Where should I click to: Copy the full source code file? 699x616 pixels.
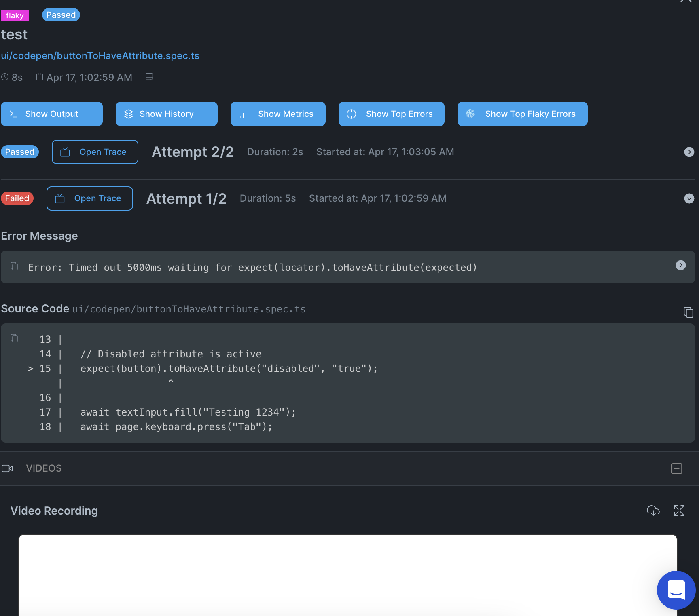(x=688, y=312)
